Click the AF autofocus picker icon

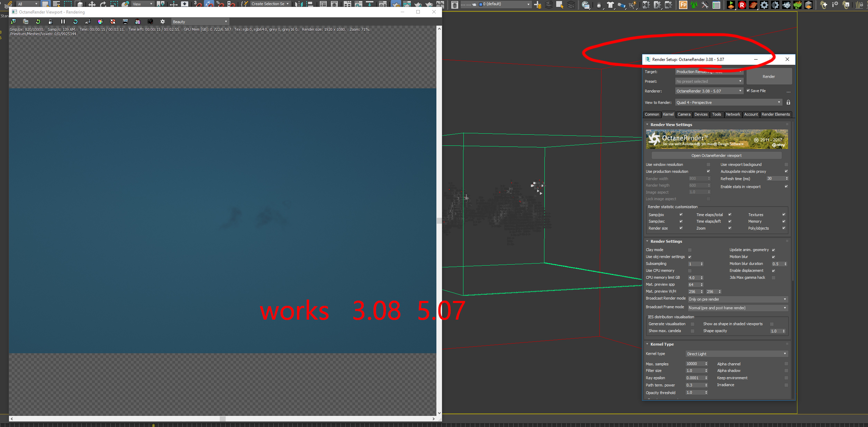[x=88, y=21]
